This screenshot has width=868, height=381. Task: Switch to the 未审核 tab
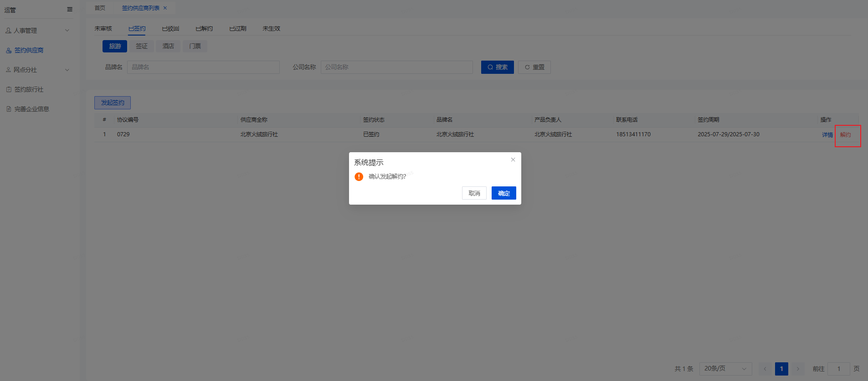tap(103, 29)
